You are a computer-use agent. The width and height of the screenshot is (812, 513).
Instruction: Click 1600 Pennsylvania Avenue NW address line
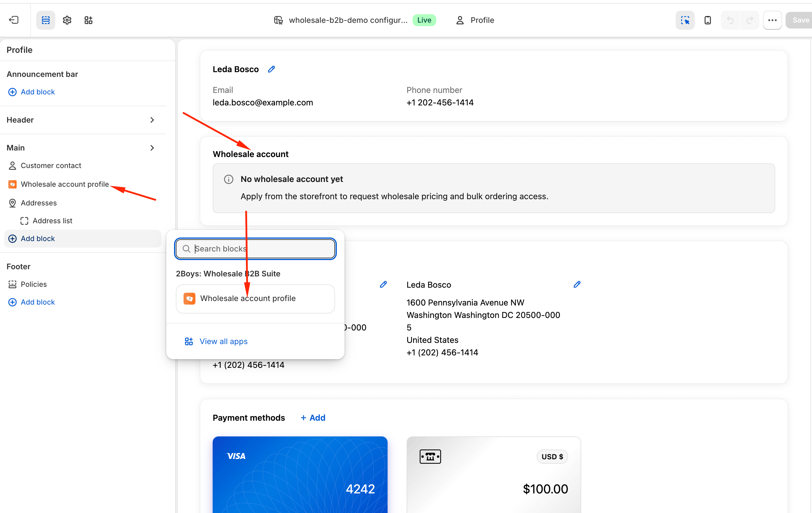tap(465, 303)
